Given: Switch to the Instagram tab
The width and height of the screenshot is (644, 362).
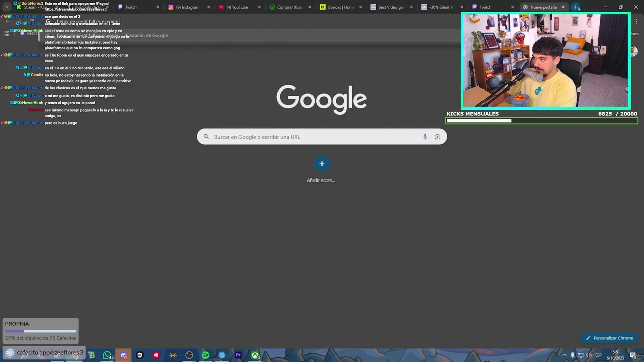Looking at the screenshot, I should [x=188, y=7].
